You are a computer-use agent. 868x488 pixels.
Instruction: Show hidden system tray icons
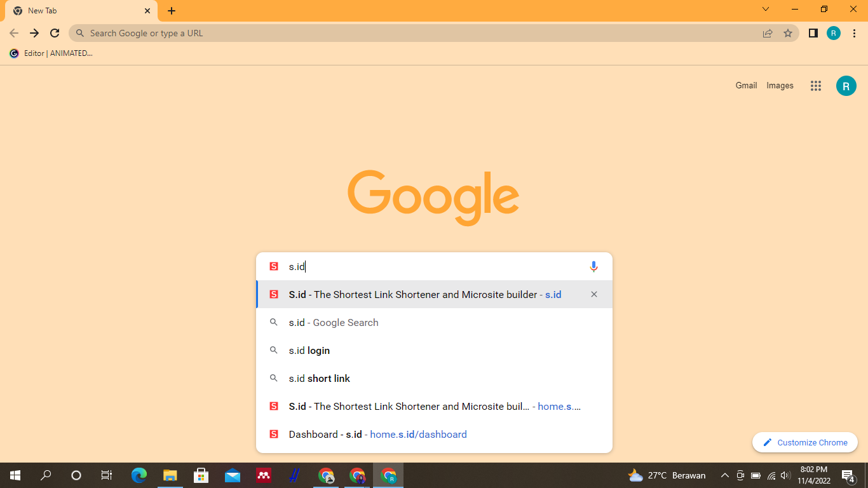(x=725, y=475)
